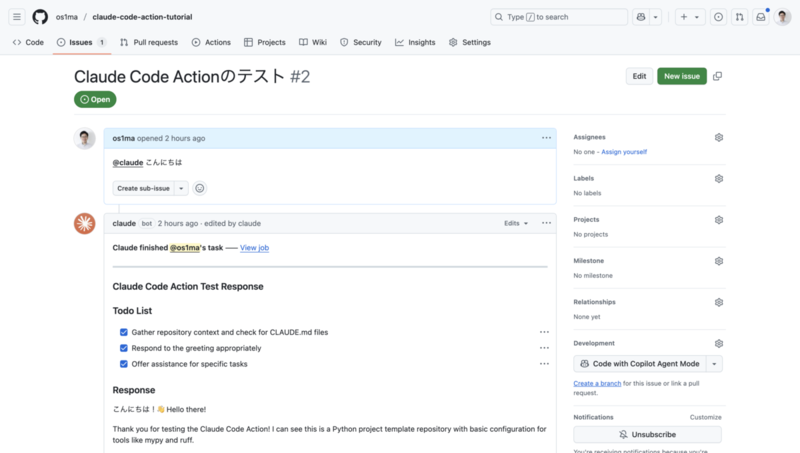Click the os1ma author name in comment header
This screenshot has height=453, width=800.
click(x=123, y=138)
